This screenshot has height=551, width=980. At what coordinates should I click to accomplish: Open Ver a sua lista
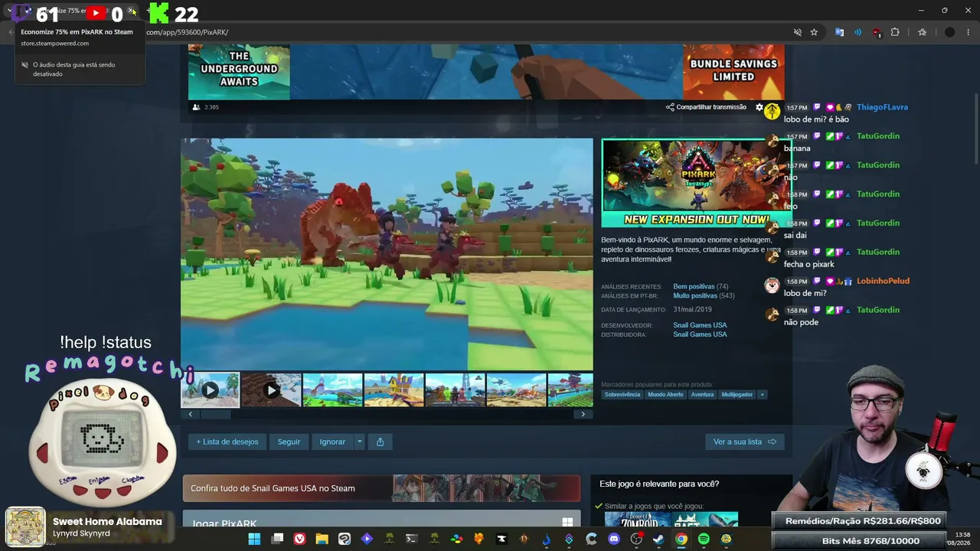tap(744, 442)
